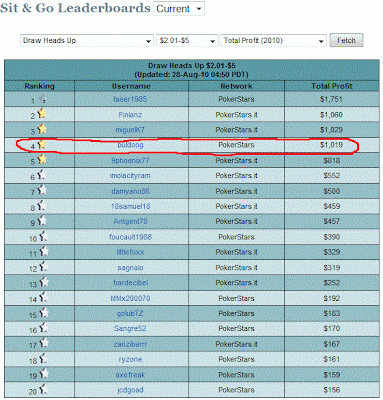Select the $1,060 profit cell
The height and width of the screenshot is (400, 383).
tap(331, 115)
